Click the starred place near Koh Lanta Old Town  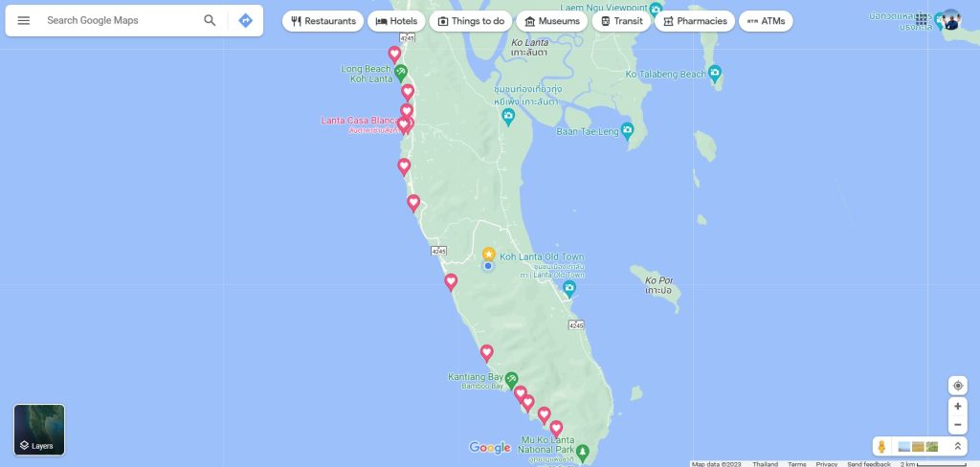pos(489,254)
